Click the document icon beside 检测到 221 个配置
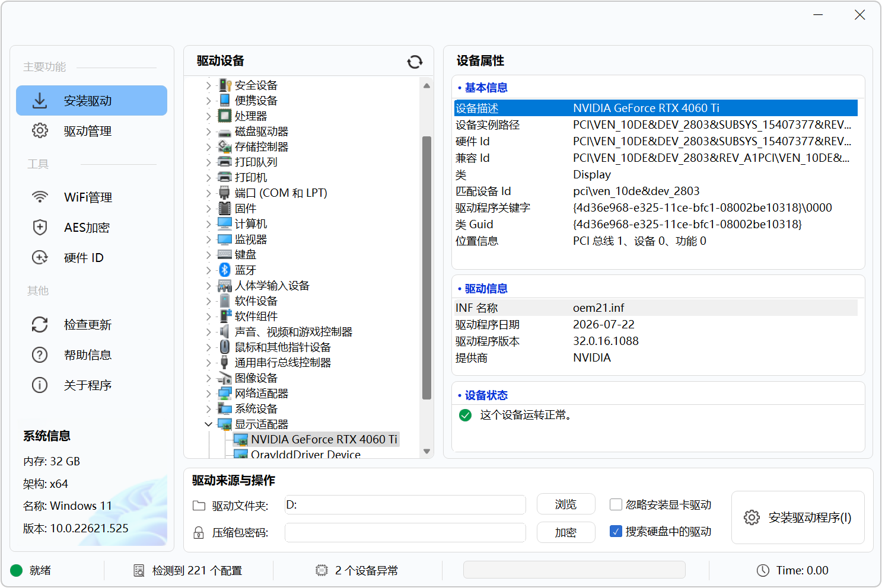The image size is (882, 588). click(x=139, y=570)
